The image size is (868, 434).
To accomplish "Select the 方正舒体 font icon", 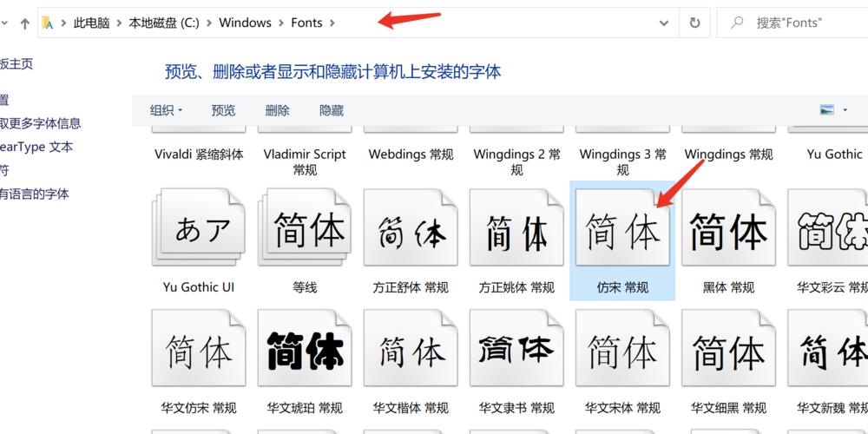I will tap(411, 227).
